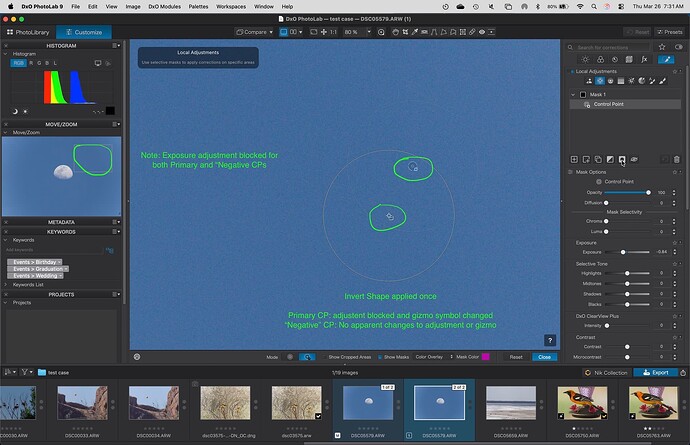The image size is (690, 445).
Task: Click the fit-to-screen zoom icon
Action: [x=313, y=32]
